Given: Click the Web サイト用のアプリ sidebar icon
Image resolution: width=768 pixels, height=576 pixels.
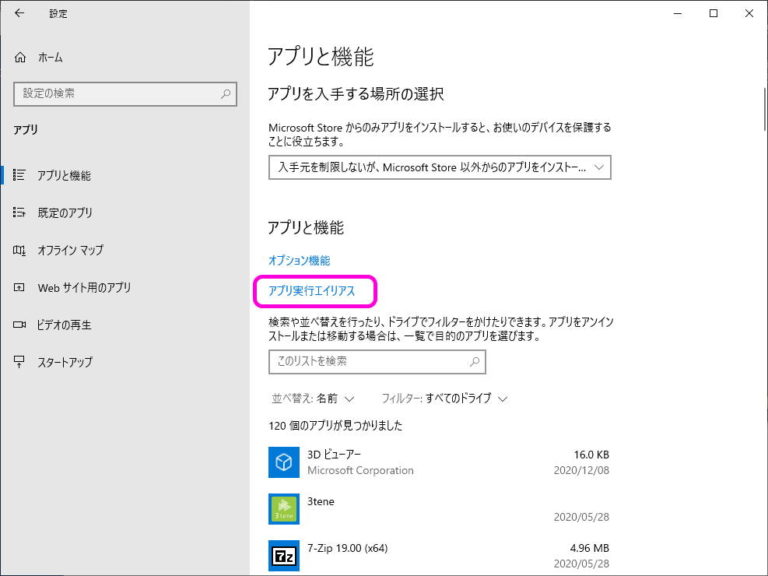Looking at the screenshot, I should (x=19, y=287).
